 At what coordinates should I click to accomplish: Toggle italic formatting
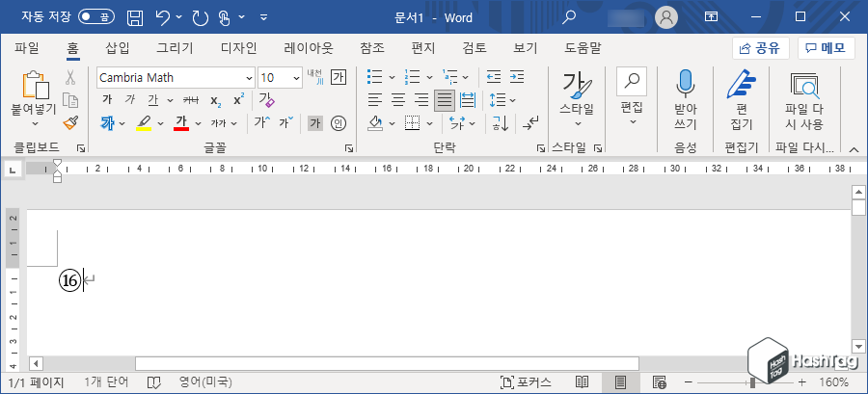tap(130, 100)
